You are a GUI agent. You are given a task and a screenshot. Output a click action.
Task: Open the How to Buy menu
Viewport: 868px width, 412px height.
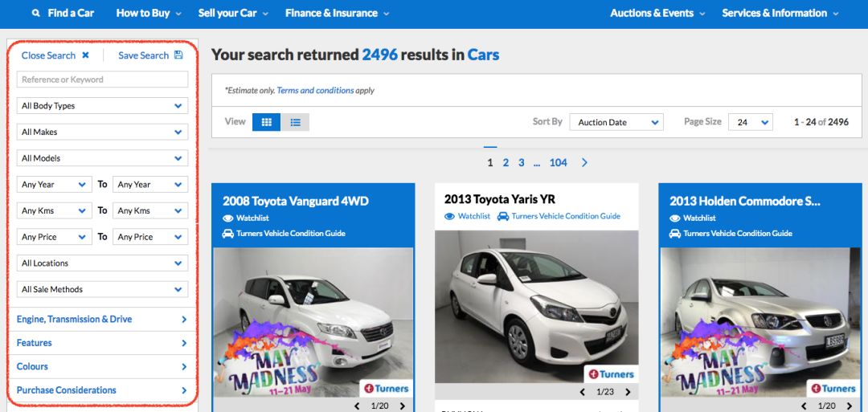[149, 14]
